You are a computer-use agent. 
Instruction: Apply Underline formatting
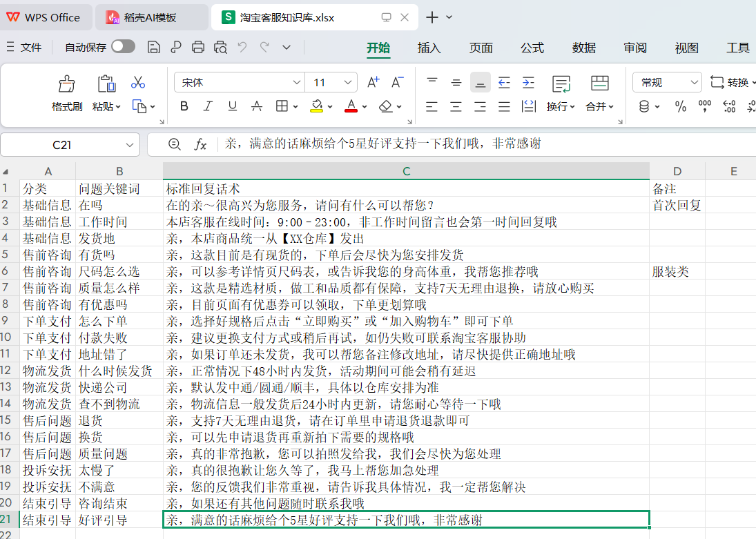(233, 106)
